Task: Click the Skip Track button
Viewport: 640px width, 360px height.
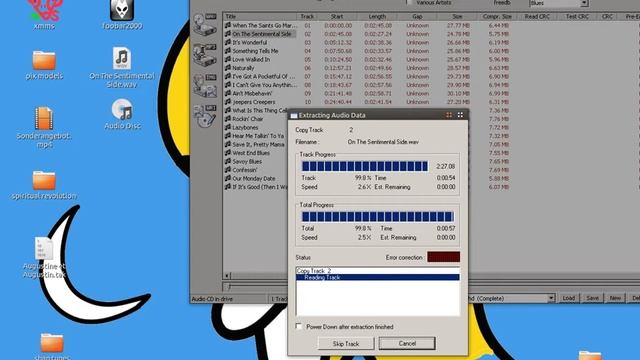Action: (346, 344)
